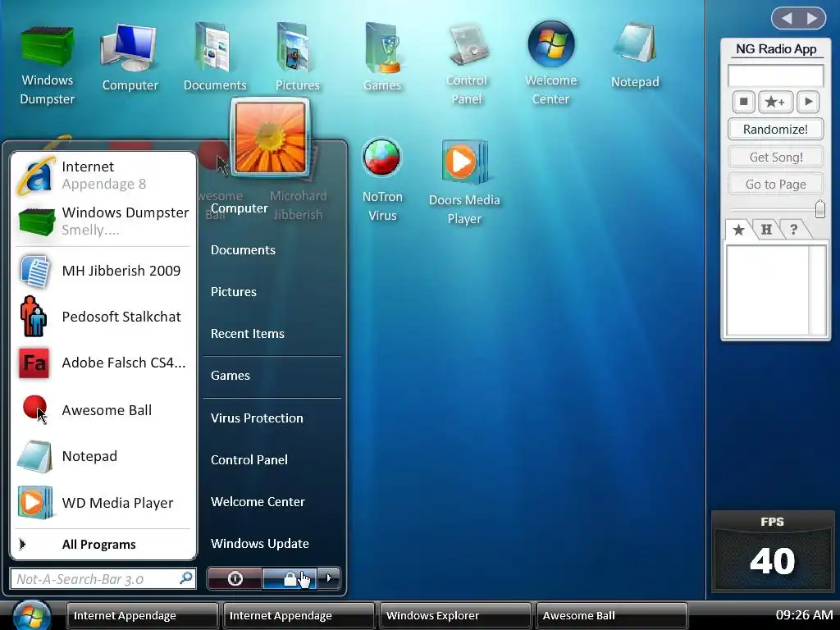Expand shutdown options arrow in start menu
This screenshot has height=630, width=840.
[x=329, y=578]
